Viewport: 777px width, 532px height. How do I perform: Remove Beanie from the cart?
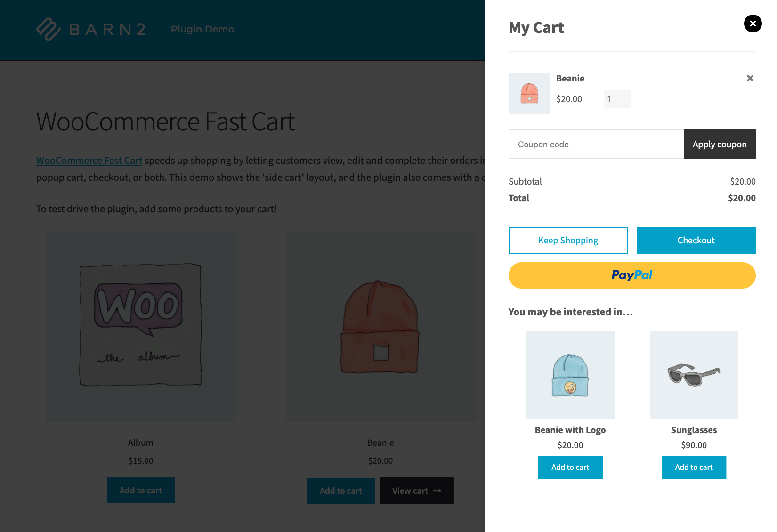coord(750,78)
